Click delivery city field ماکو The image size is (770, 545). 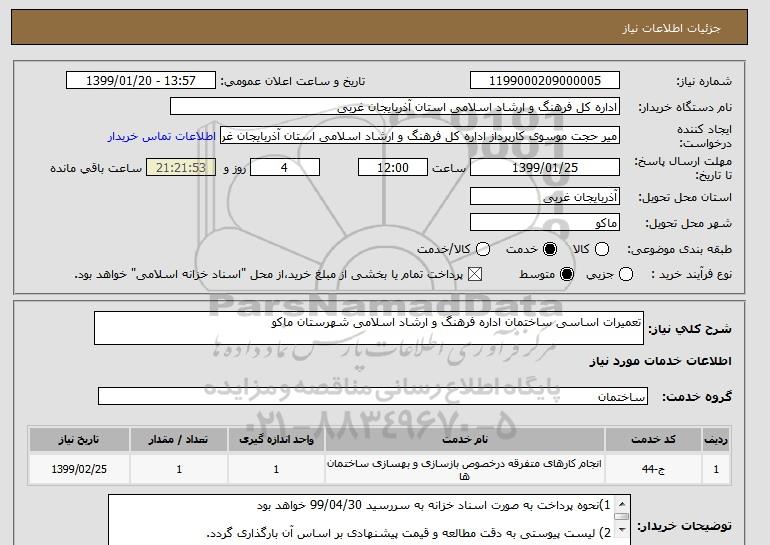[x=545, y=222]
